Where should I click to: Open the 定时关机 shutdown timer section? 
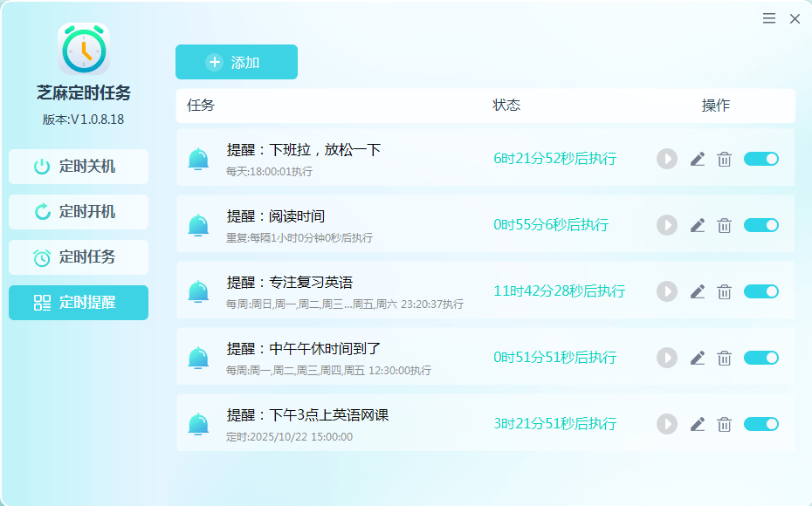(78, 166)
